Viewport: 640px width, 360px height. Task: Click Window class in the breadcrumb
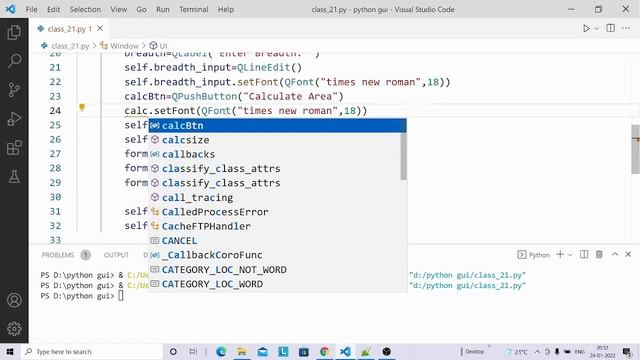click(124, 46)
